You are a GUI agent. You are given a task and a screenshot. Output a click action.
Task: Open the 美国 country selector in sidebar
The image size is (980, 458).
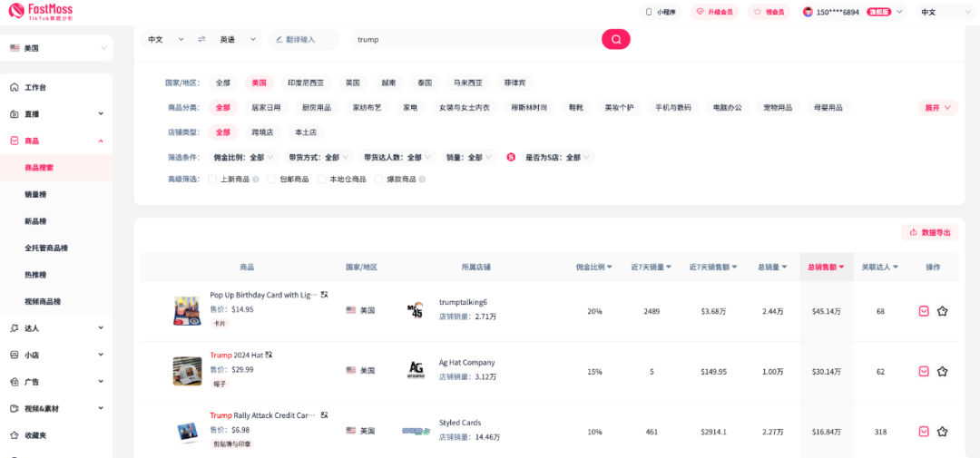[58, 48]
